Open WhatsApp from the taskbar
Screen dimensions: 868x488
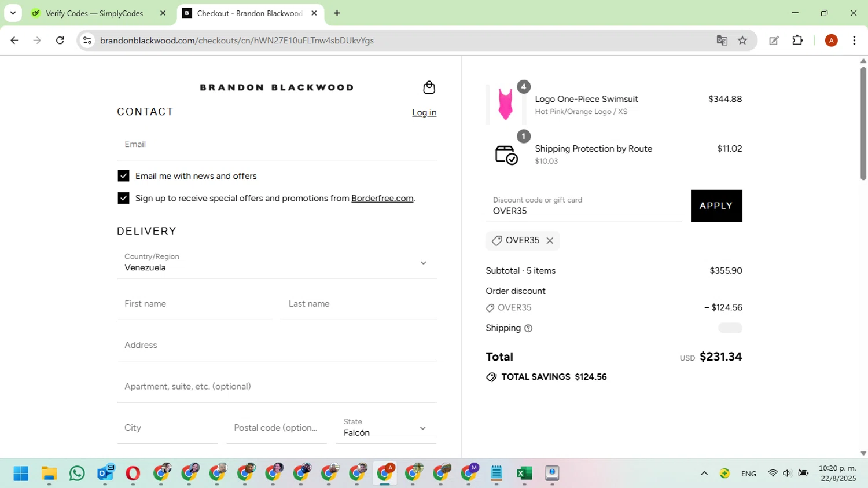pos(77,474)
